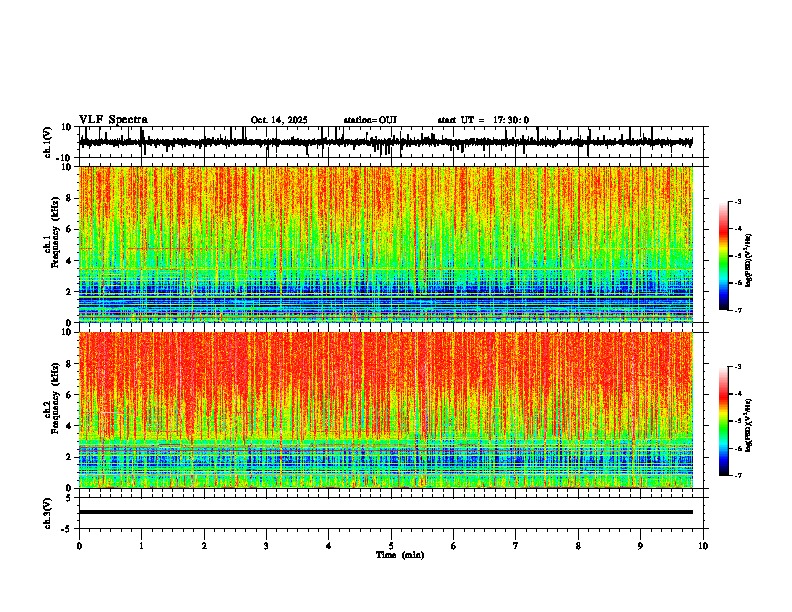Click time axis tick label "6"
This screenshot has height=612, width=792.
(454, 546)
